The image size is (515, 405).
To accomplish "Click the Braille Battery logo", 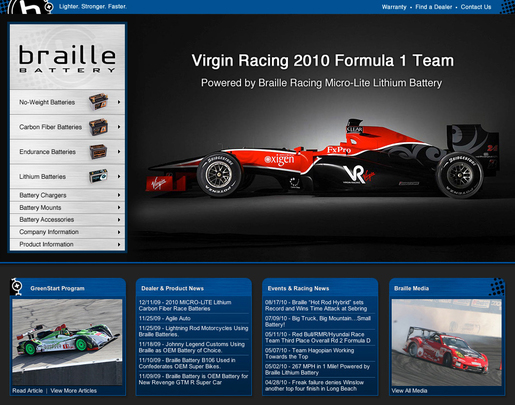I will [67, 59].
